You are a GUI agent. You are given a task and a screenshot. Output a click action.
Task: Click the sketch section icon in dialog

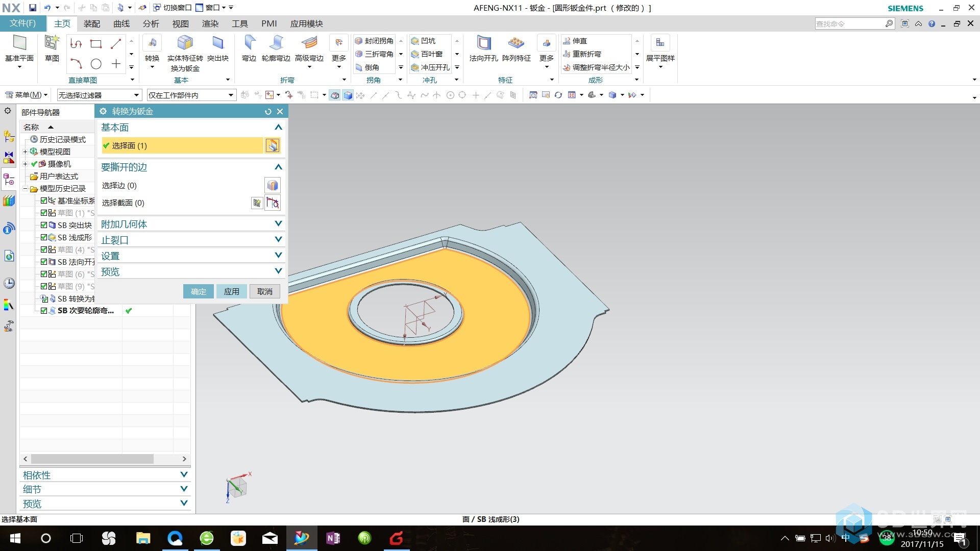pyautogui.click(x=257, y=203)
